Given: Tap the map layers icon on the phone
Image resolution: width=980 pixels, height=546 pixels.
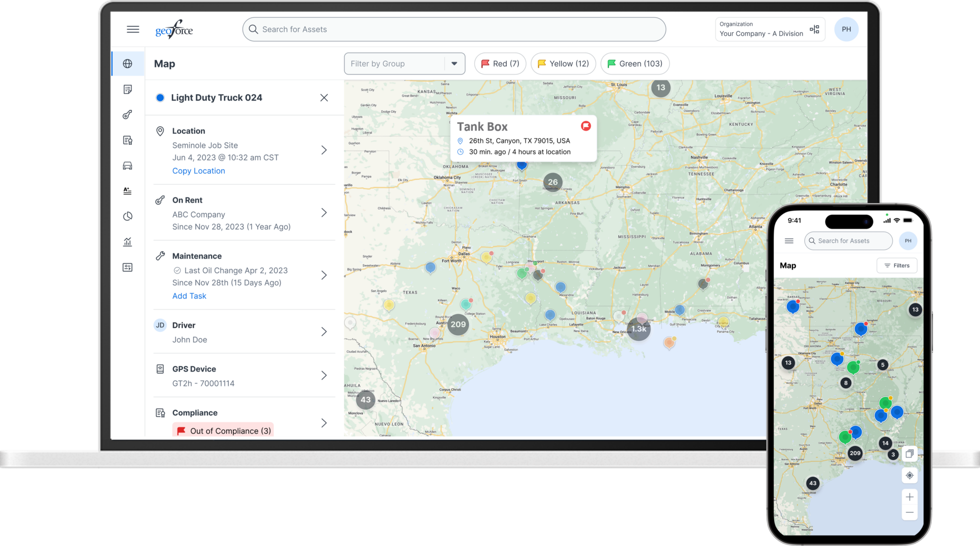Looking at the screenshot, I should coord(910,453).
